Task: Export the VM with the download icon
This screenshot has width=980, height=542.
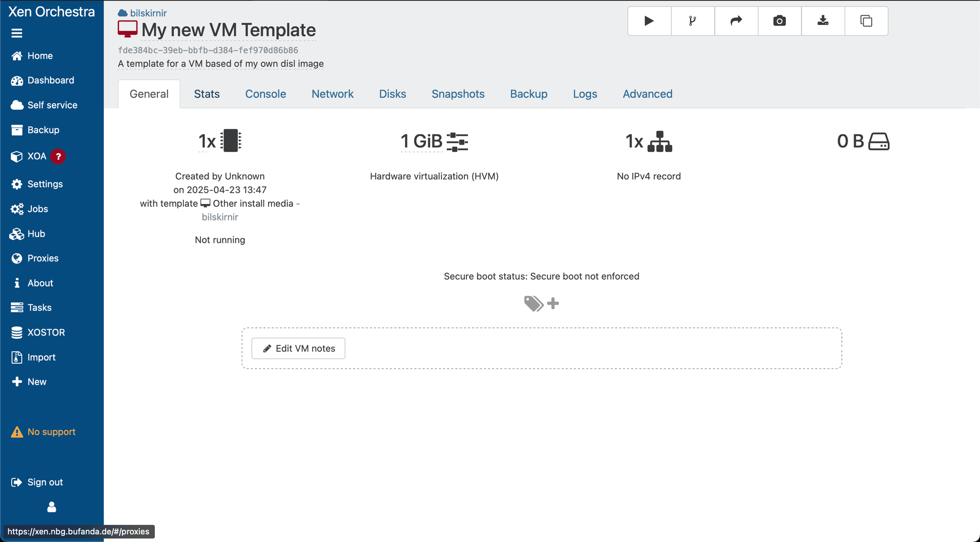Action: [x=823, y=21]
